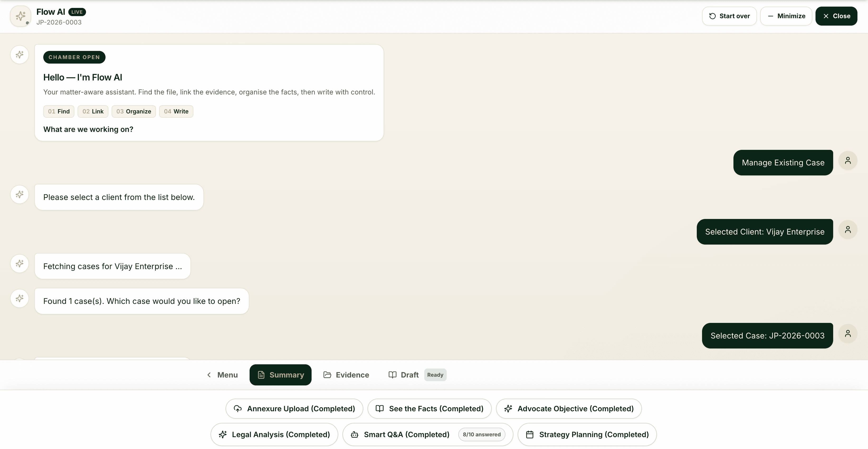Select the 03 Organize step chip
The width and height of the screenshot is (868, 449).
(x=133, y=112)
